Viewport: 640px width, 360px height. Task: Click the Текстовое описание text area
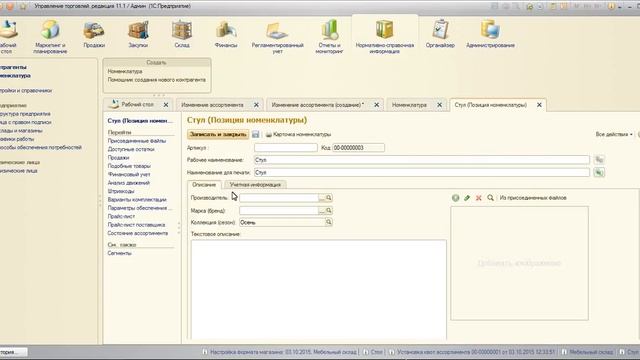318,289
